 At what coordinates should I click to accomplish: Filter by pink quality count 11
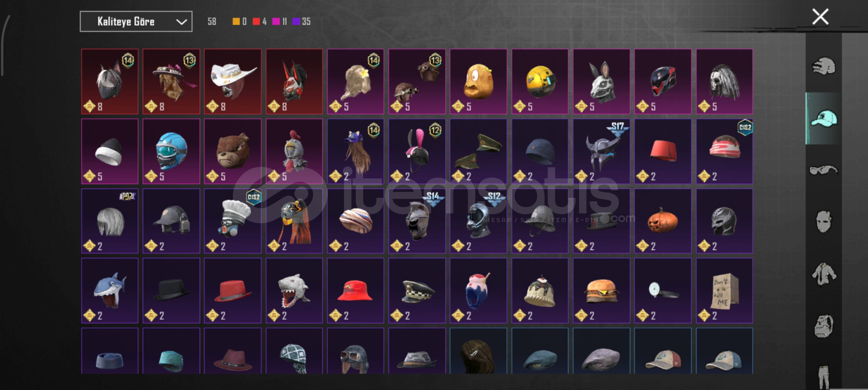coord(279,22)
